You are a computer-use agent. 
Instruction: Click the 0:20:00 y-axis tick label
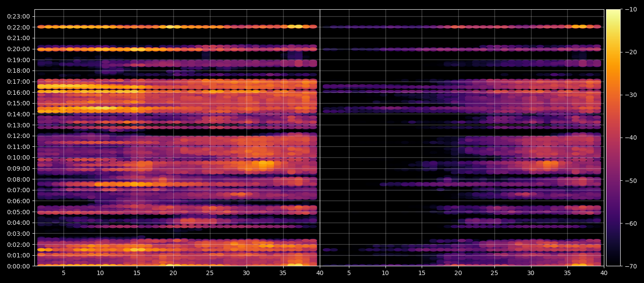coord(19,49)
